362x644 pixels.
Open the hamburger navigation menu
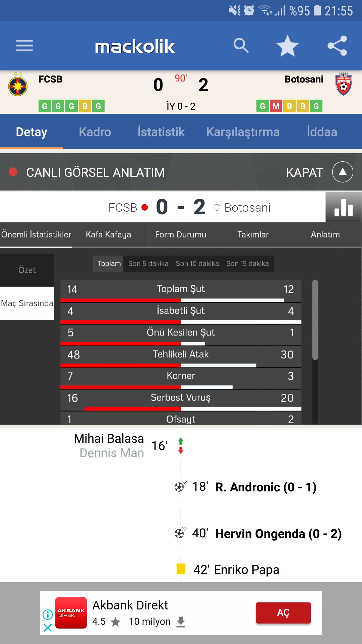24,46
